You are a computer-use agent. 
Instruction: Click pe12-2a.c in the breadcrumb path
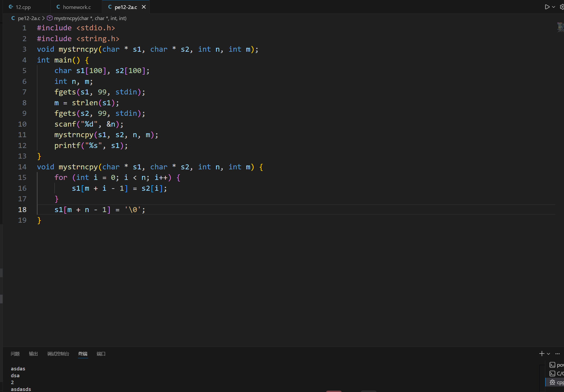[29, 18]
